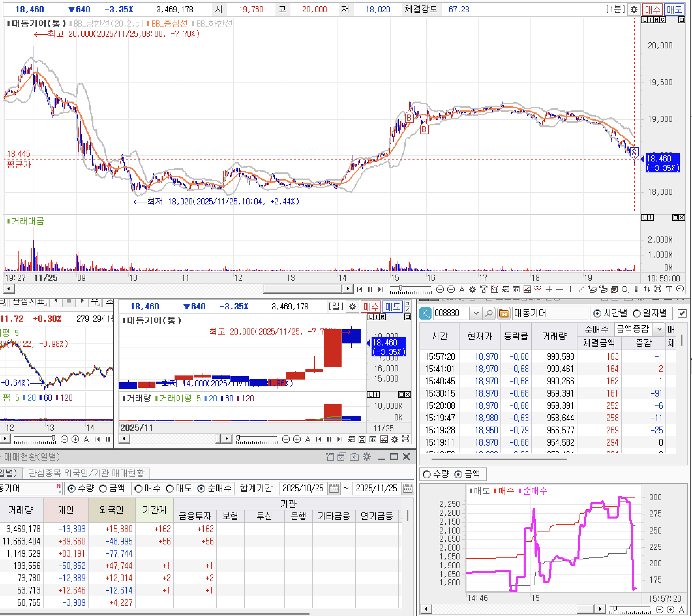Click the clock icon at the end of the main chart toolbar
The height and width of the screenshot is (616, 692).
pyautogui.click(x=680, y=289)
